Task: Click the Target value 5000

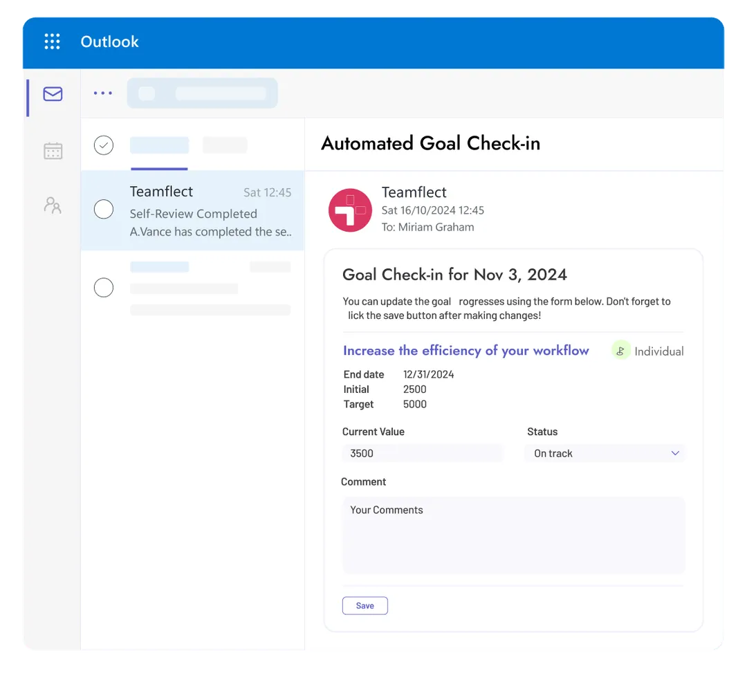Action: 414,404
